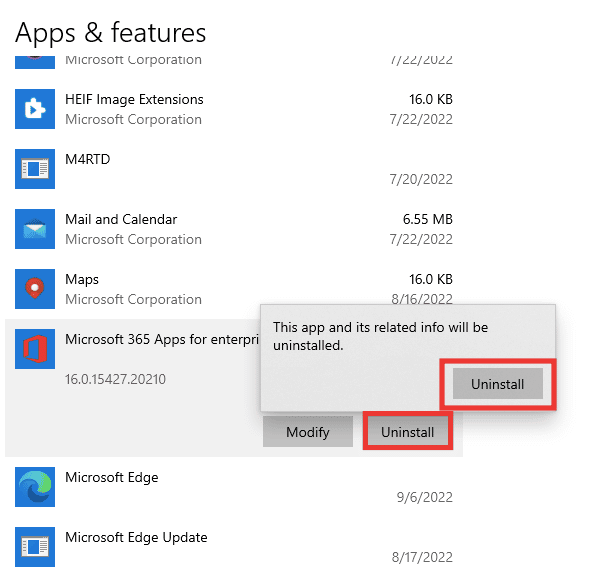596x584 pixels.
Task: Click the Maps pin icon
Action: coord(35,289)
